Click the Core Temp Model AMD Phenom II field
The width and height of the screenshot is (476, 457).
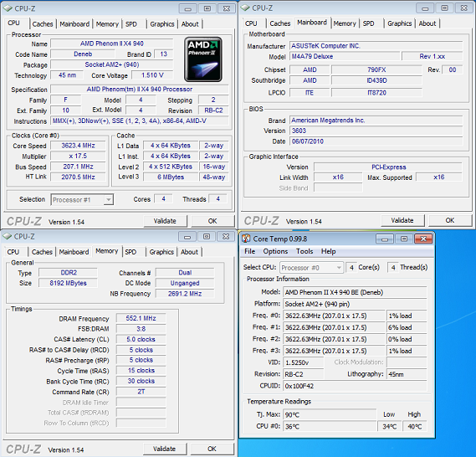pyautogui.click(x=355, y=292)
